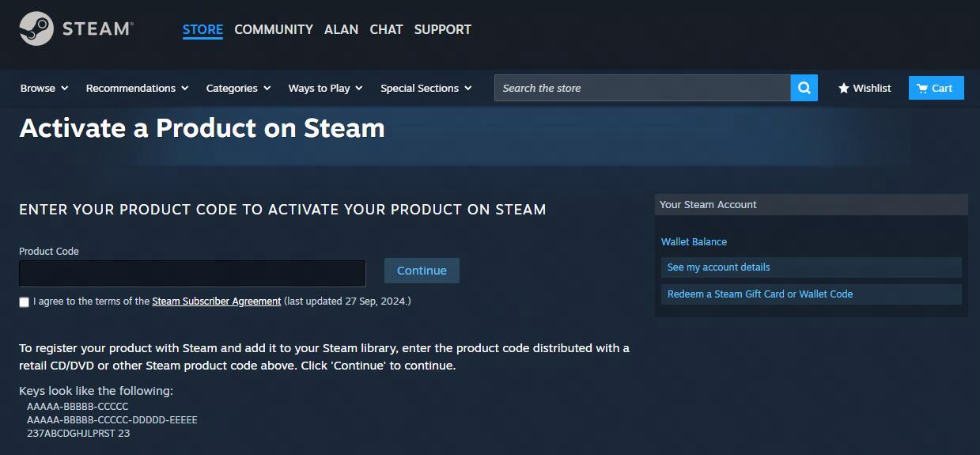Tick the Subscriber Agreement checkbox
Screen dimensions: 980x455
tap(24, 301)
